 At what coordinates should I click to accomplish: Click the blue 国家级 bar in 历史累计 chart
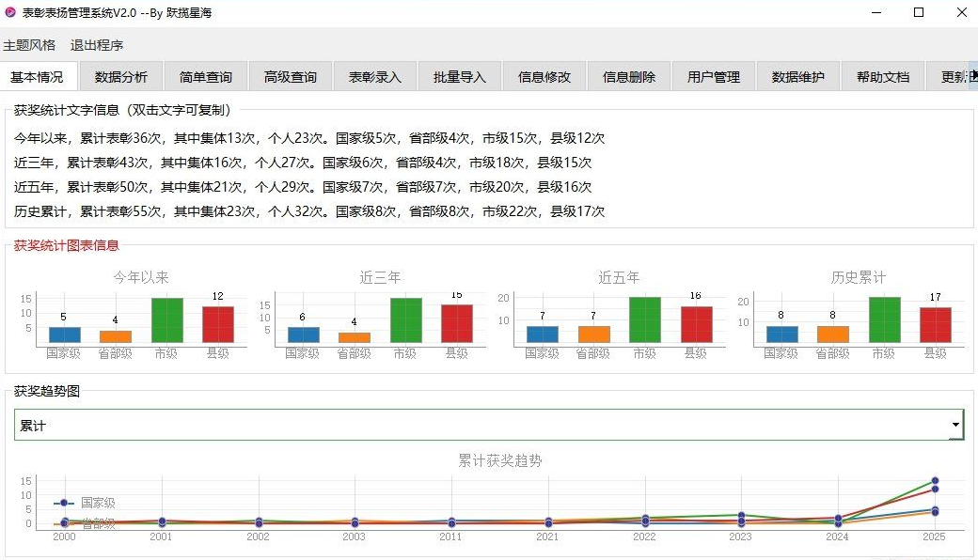coord(782,334)
